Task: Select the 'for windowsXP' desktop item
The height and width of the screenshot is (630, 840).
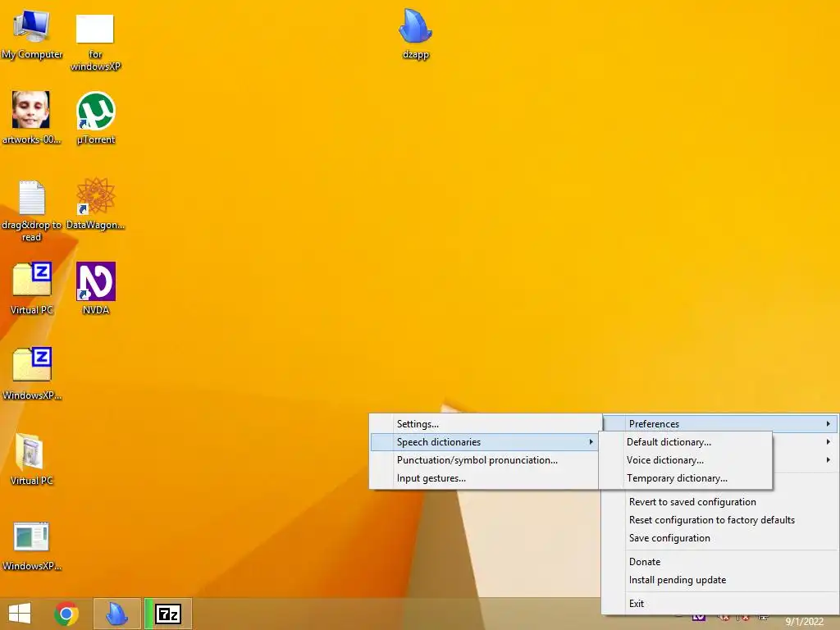Action: (x=95, y=42)
